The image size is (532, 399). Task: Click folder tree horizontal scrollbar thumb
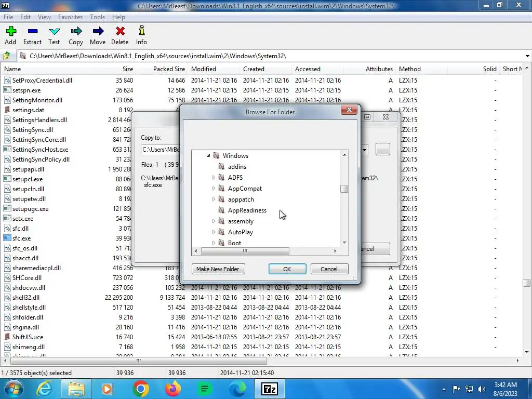[x=245, y=251]
